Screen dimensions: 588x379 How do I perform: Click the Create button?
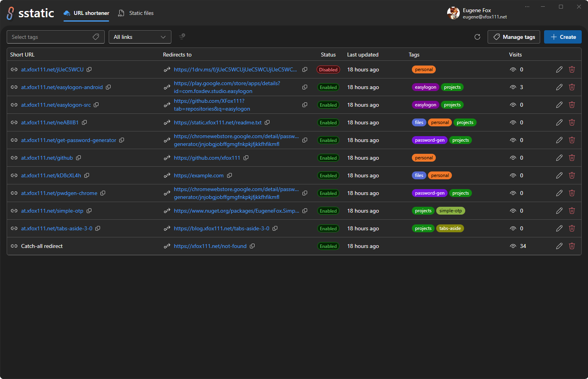coord(563,37)
